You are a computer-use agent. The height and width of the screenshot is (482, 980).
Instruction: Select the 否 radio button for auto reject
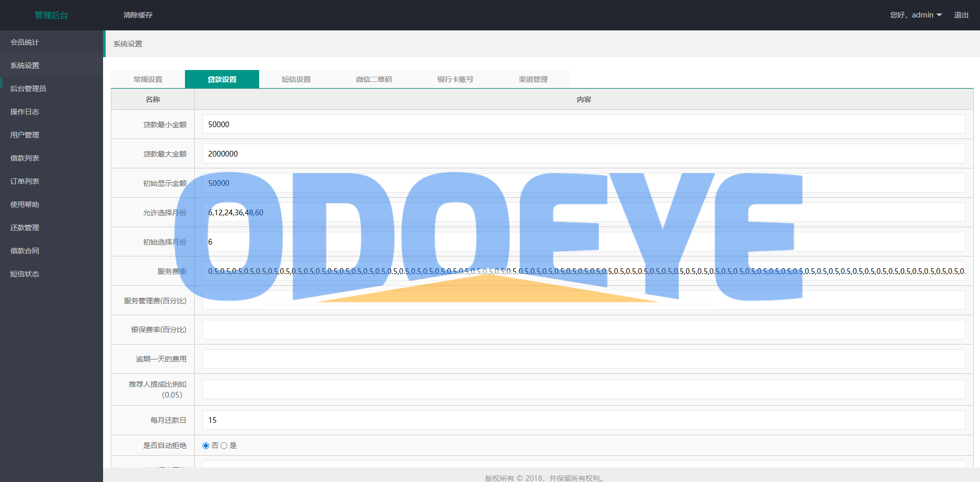[x=206, y=446]
